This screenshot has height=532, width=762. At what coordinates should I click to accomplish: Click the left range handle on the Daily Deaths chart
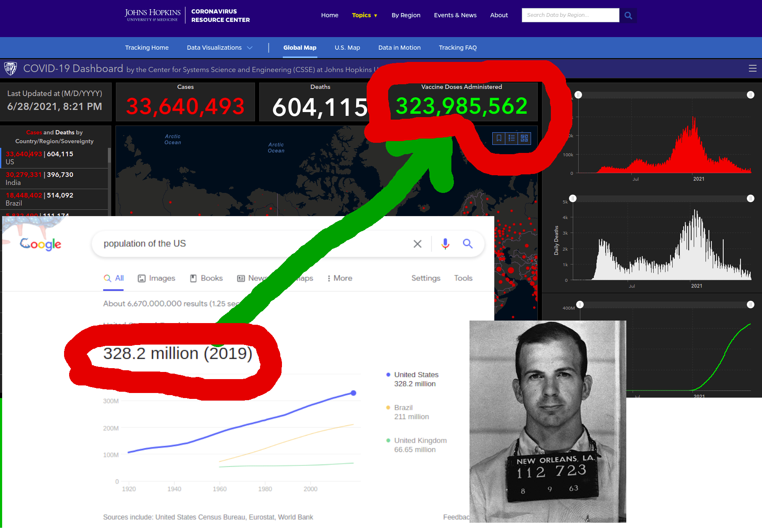573,198
